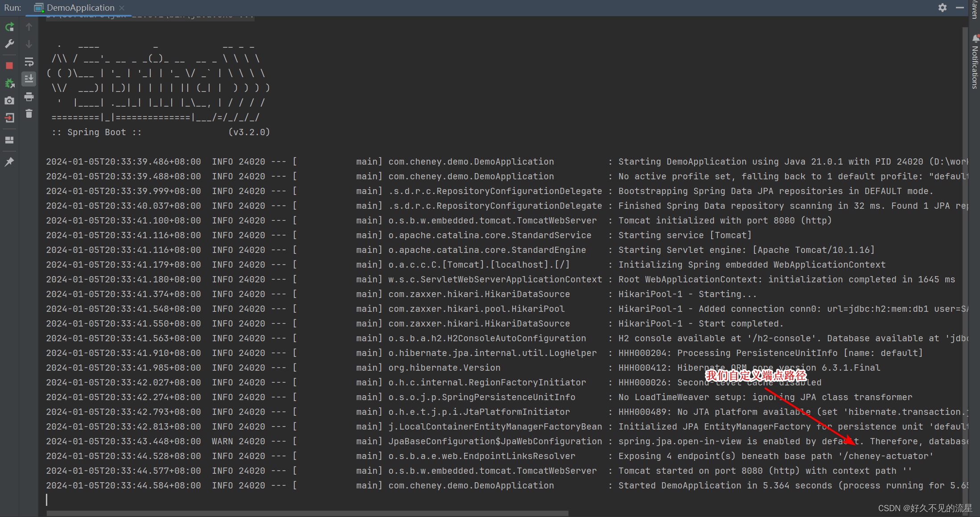Click the "Starting service [Tomcat]" log message
Screen dimensions: 980x517
coord(685,235)
